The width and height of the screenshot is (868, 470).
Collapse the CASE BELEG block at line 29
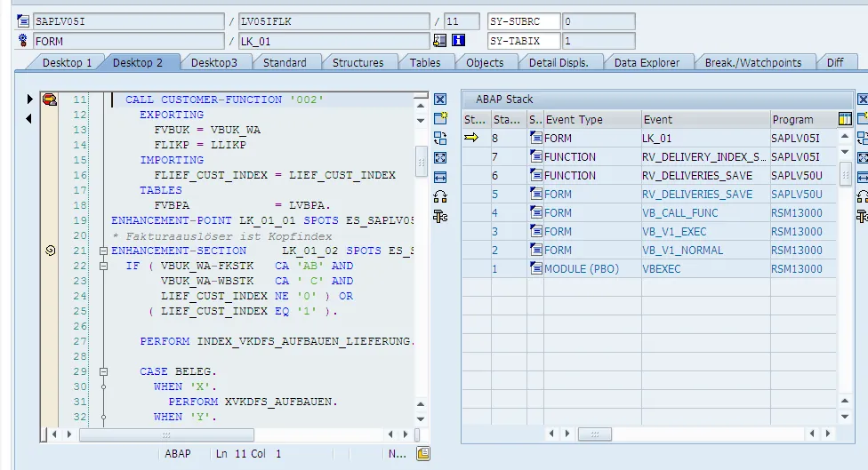click(103, 371)
